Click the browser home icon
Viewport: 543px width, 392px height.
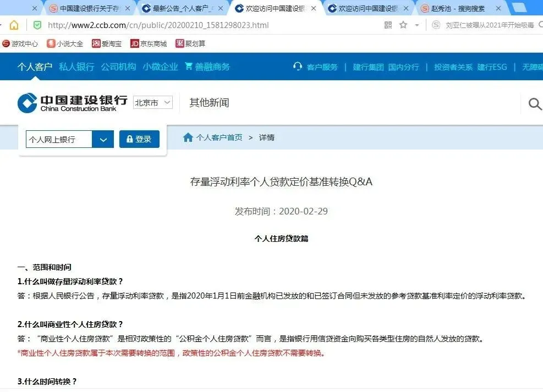(x=14, y=25)
